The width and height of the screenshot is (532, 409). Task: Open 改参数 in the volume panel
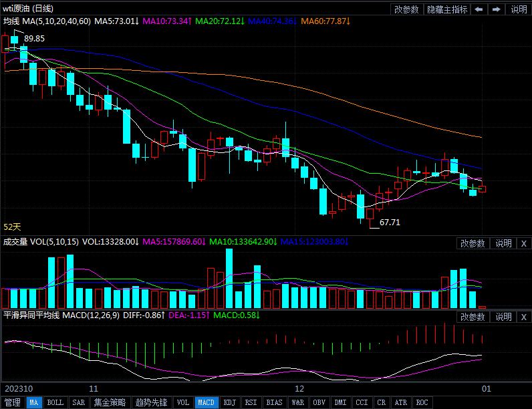pos(473,243)
